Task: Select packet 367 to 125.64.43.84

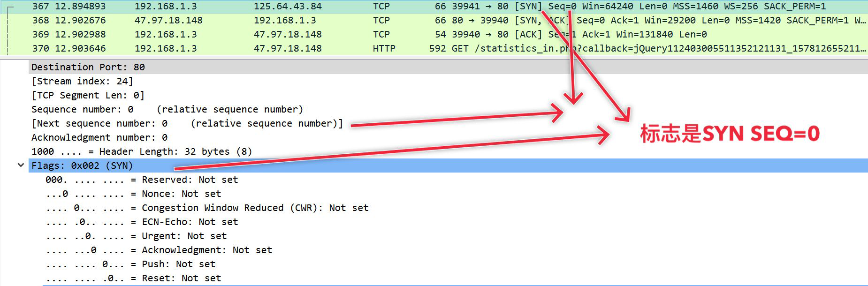Action: [434, 7]
